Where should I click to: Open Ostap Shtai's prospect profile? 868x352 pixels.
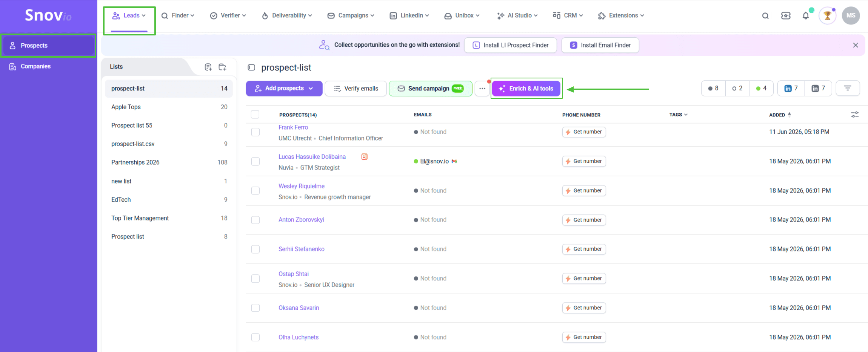coord(294,274)
